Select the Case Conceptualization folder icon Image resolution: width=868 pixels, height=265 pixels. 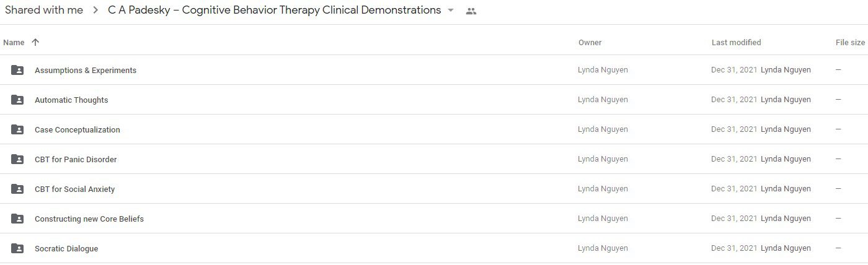coord(17,129)
